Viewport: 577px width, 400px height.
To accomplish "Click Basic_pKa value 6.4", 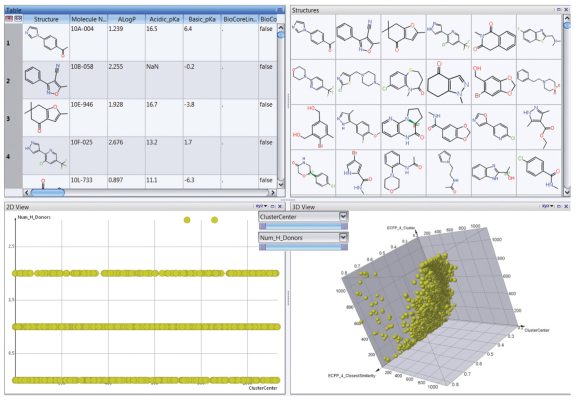I will click(188, 29).
